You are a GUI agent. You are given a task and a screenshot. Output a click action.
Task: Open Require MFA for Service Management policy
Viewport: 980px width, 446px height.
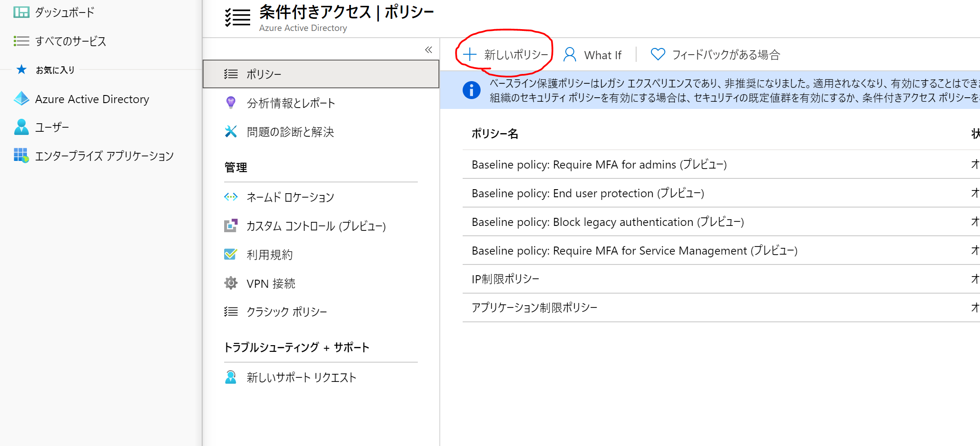coord(634,251)
